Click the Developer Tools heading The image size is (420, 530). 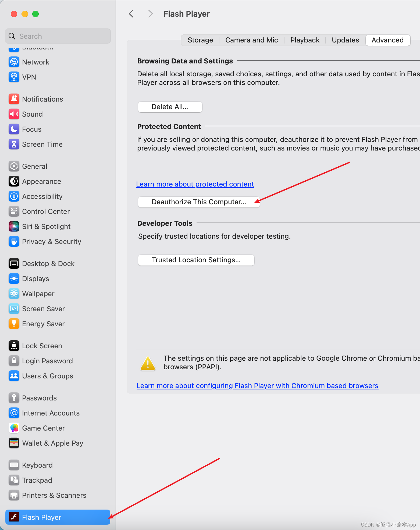click(165, 223)
